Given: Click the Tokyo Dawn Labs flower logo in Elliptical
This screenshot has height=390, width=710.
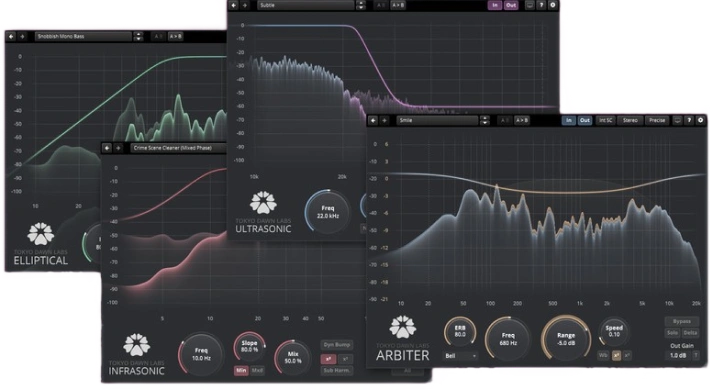Looking at the screenshot, I should (x=41, y=233).
